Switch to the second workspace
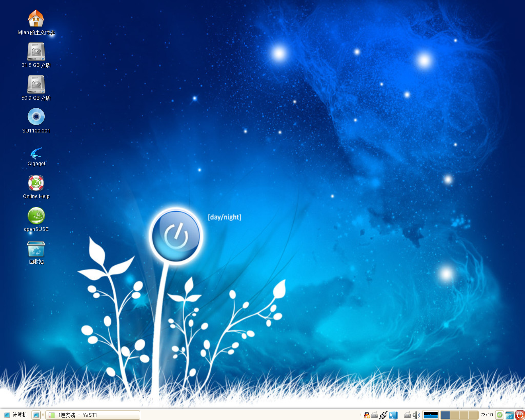The height and width of the screenshot is (420, 525). (x=454, y=415)
